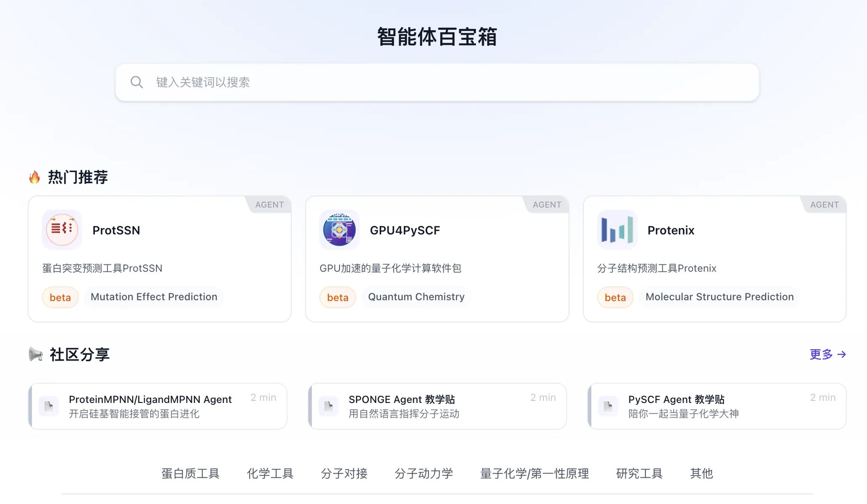Screen dimensions: 867x504
Task: Click the ProtSSN agent icon
Action: 62,230
